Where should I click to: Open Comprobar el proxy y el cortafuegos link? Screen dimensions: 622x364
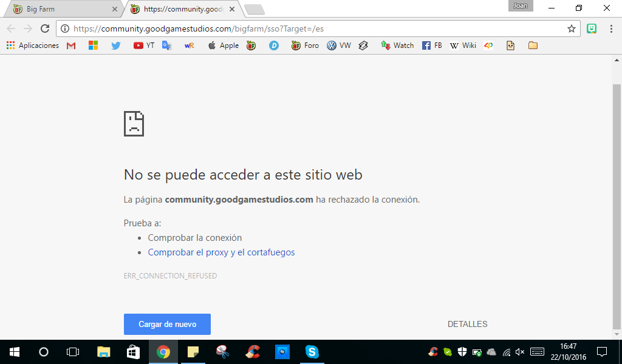point(221,252)
